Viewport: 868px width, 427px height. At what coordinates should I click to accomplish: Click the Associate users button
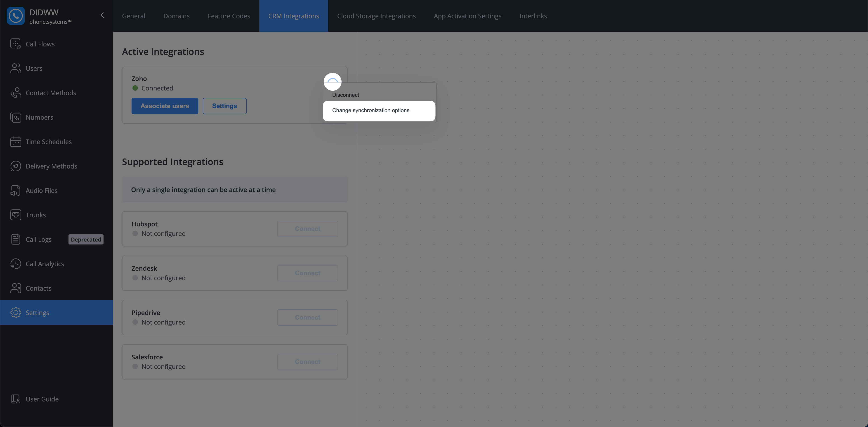click(x=165, y=106)
